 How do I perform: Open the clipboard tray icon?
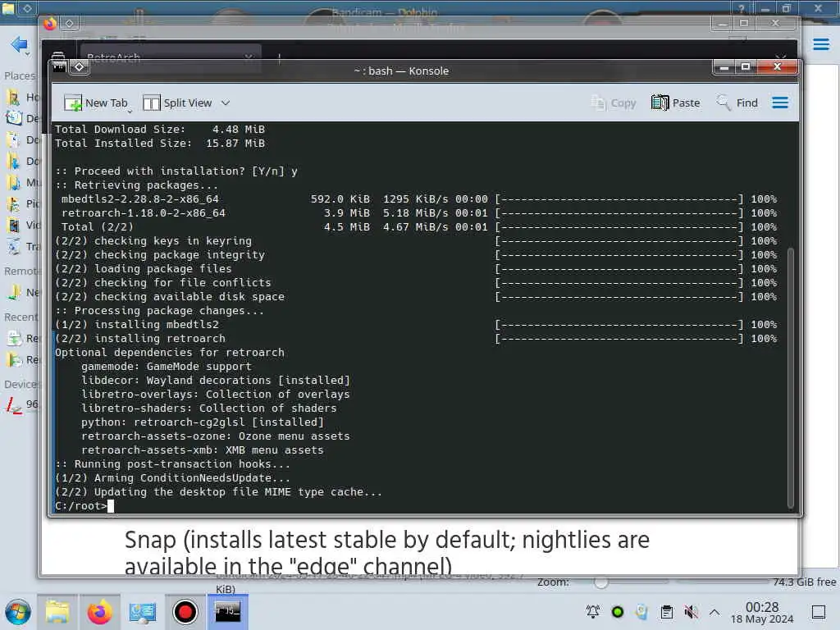click(666, 612)
